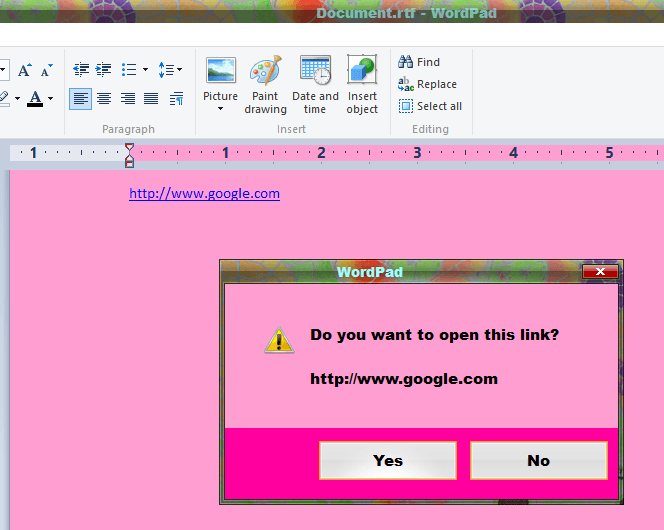This screenshot has width=664, height=530.
Task: Click the http://www.google.com text in the dialog
Action: [x=404, y=379]
